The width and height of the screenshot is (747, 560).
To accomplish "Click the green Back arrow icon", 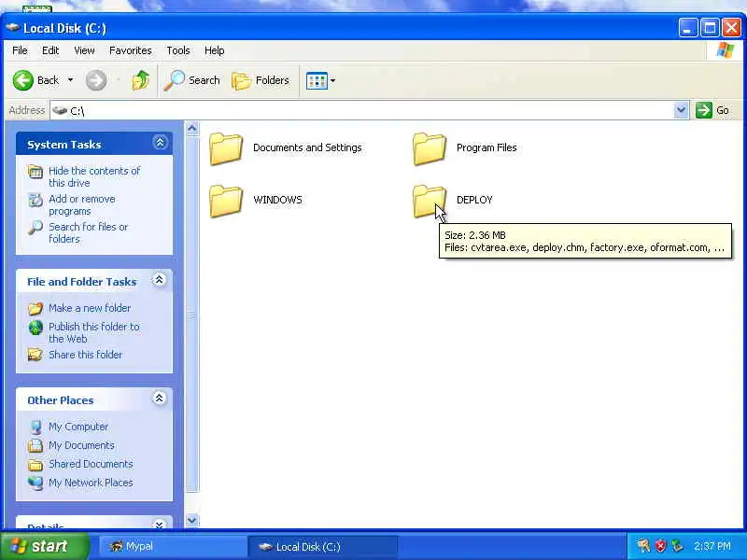I will click(x=22, y=80).
